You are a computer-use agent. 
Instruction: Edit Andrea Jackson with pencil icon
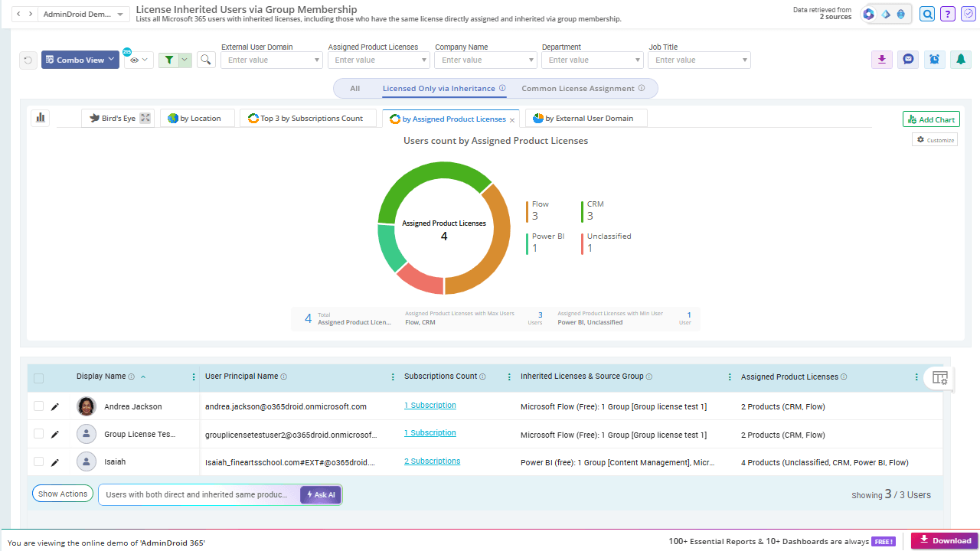pos(55,407)
